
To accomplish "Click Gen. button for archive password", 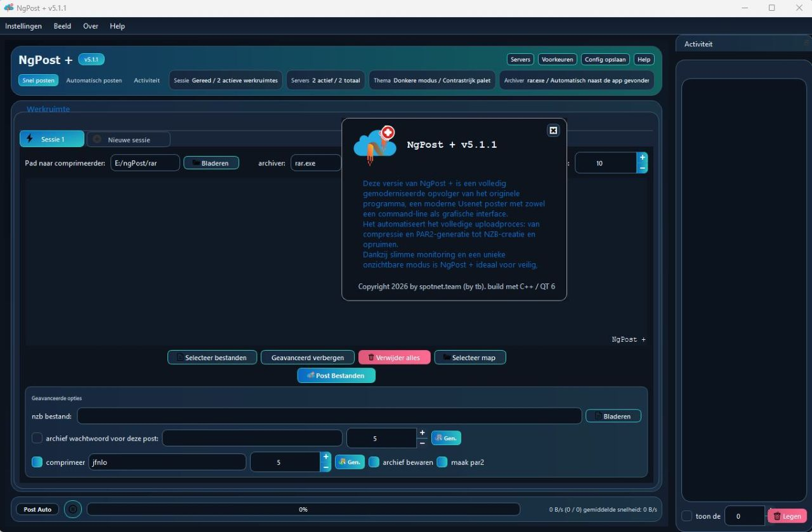I will 446,438.
